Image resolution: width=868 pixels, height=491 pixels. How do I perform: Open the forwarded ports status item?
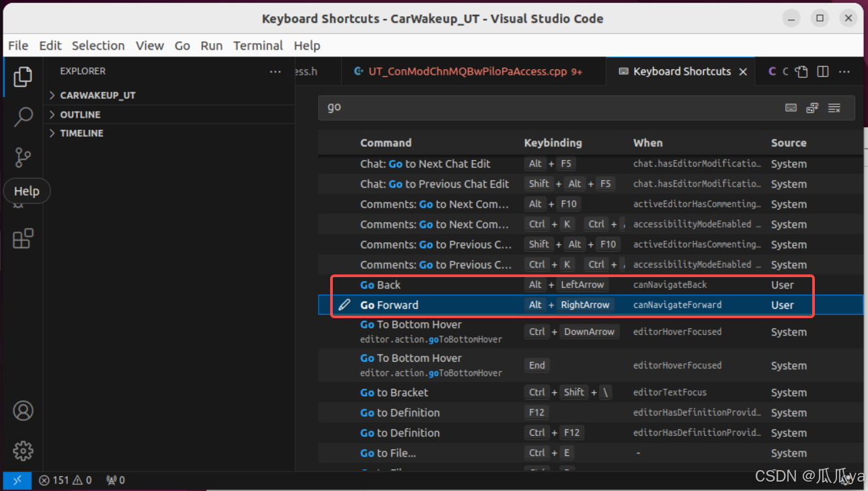[116, 480]
